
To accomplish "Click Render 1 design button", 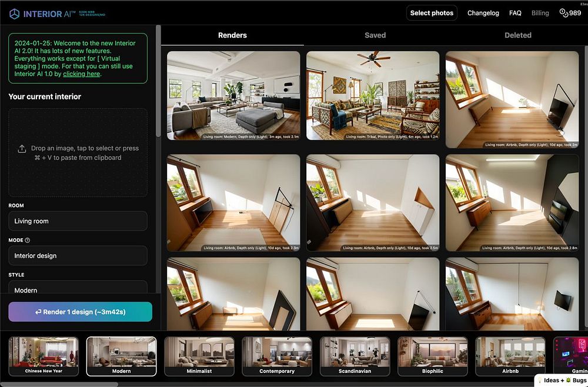I will click(x=80, y=312).
